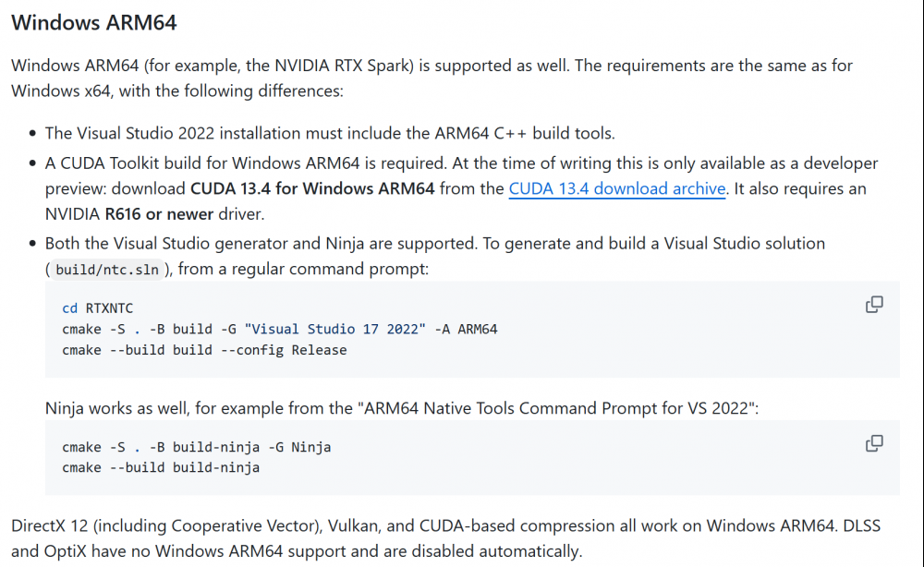The image size is (924, 567).
Task: Open the CUDA 13.4 download archive link
Action: tap(617, 188)
